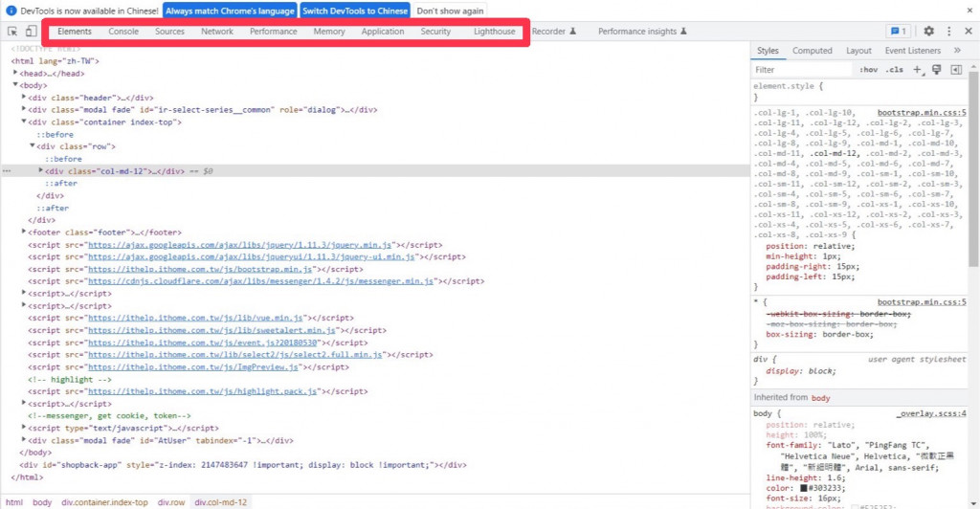
Task: Open the three-dot actions for selected node
Action: (x=7, y=171)
